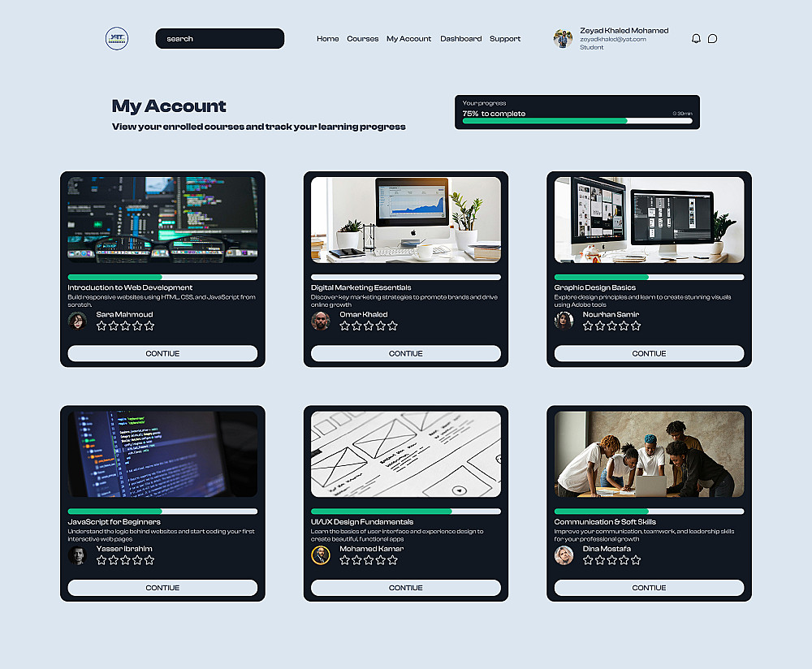Click Omar Khaled instructor avatar
Viewport: 812px width, 669px height.
321,321
